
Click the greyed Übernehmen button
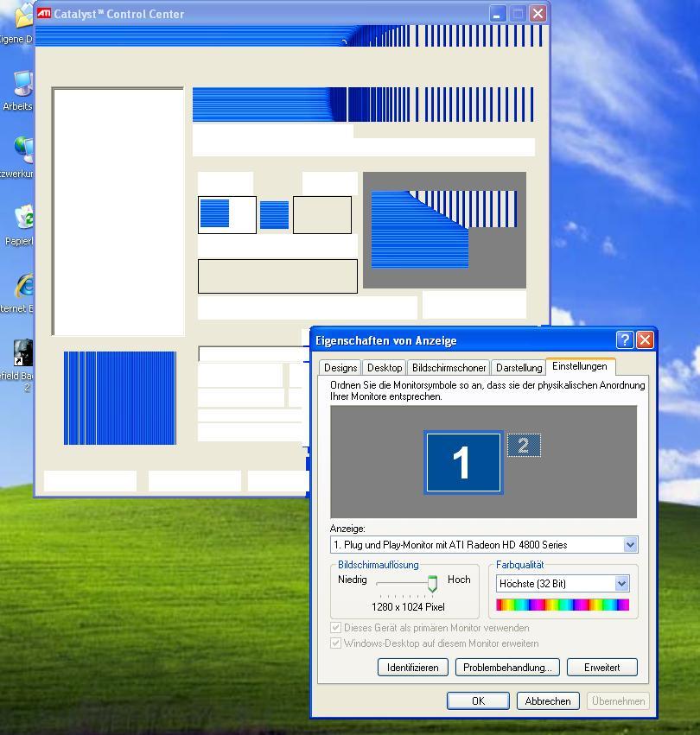618,700
